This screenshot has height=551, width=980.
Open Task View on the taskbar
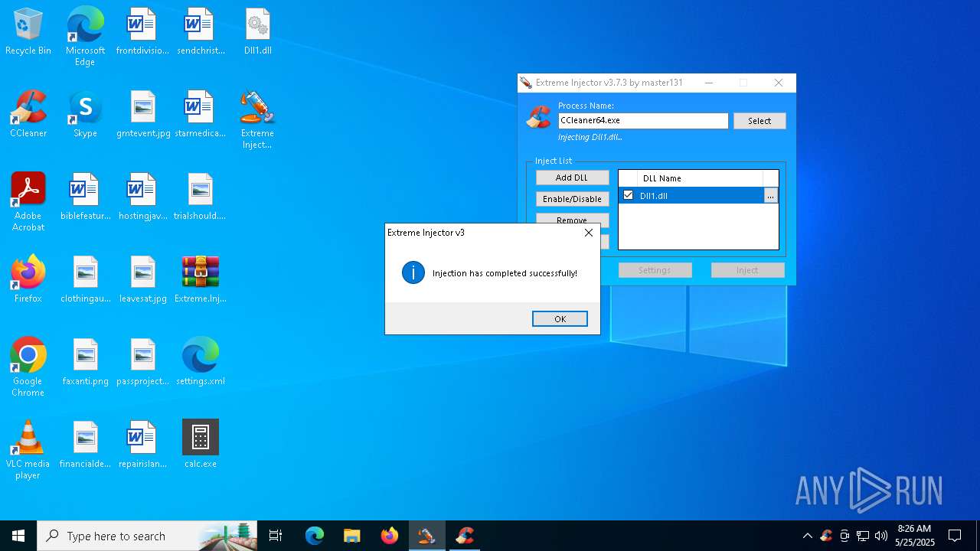276,536
